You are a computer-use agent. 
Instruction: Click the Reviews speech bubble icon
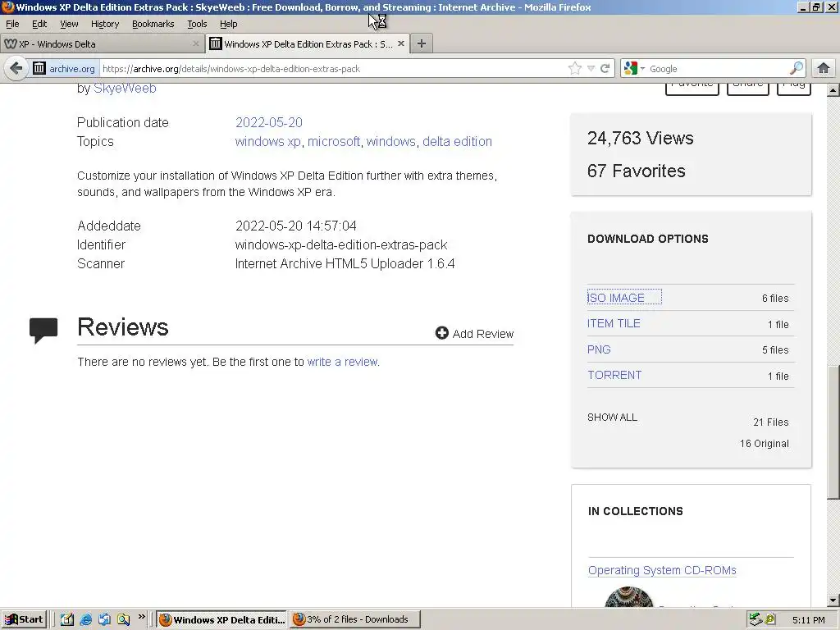click(43, 331)
